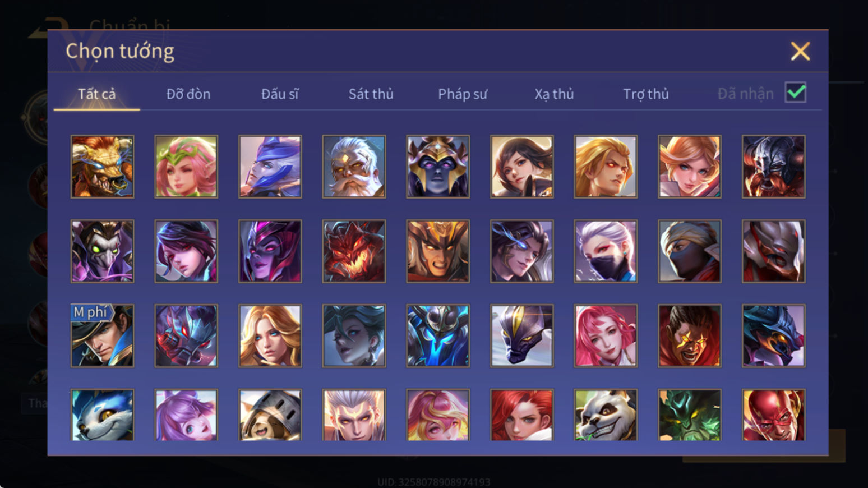The height and width of the screenshot is (488, 868).
Task: Choose the green forest monster hero
Action: point(690,415)
